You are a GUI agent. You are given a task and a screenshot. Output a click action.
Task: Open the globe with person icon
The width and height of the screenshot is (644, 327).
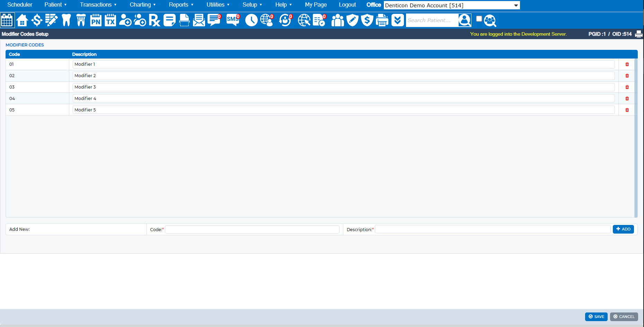coord(267,20)
